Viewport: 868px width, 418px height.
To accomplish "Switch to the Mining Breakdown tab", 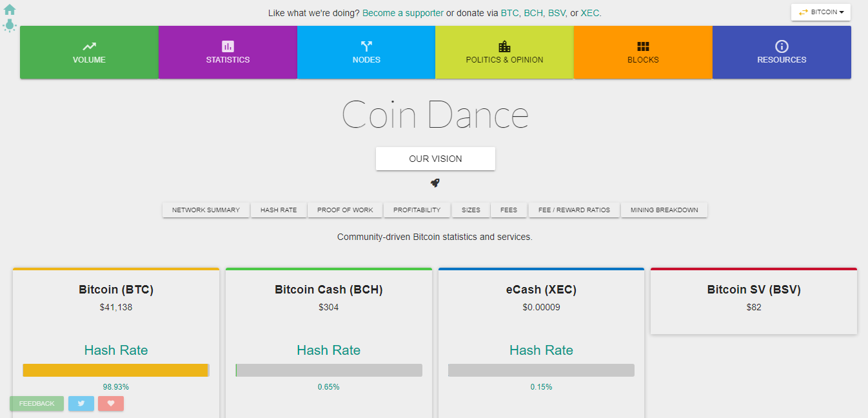I will click(x=664, y=210).
